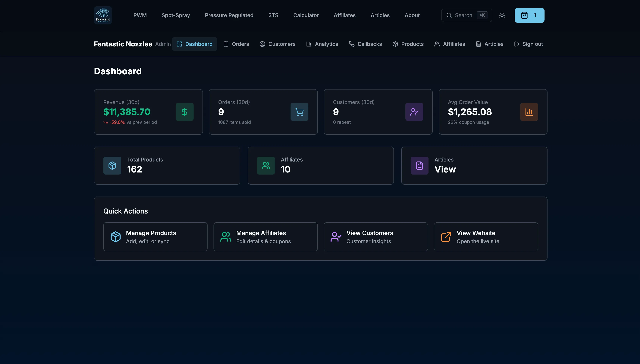The width and height of the screenshot is (640, 364).
Task: Sign out of the admin panel
Action: click(x=528, y=44)
